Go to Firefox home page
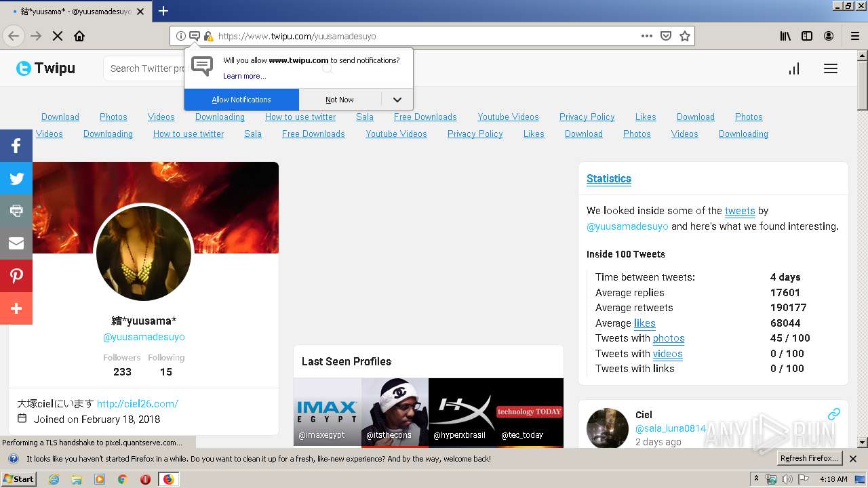The image size is (868, 488). click(x=79, y=36)
